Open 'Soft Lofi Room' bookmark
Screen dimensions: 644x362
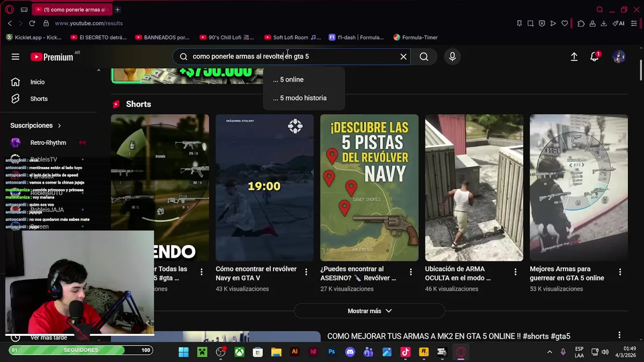point(292,37)
